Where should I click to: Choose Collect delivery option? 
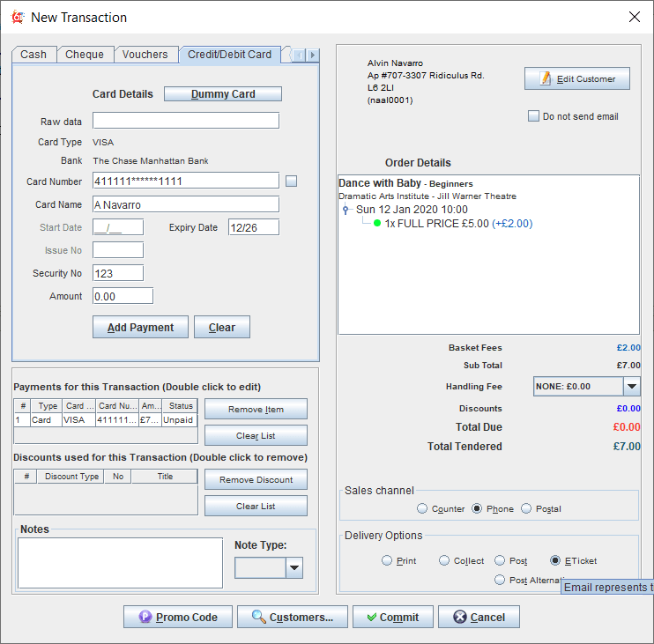(x=445, y=560)
